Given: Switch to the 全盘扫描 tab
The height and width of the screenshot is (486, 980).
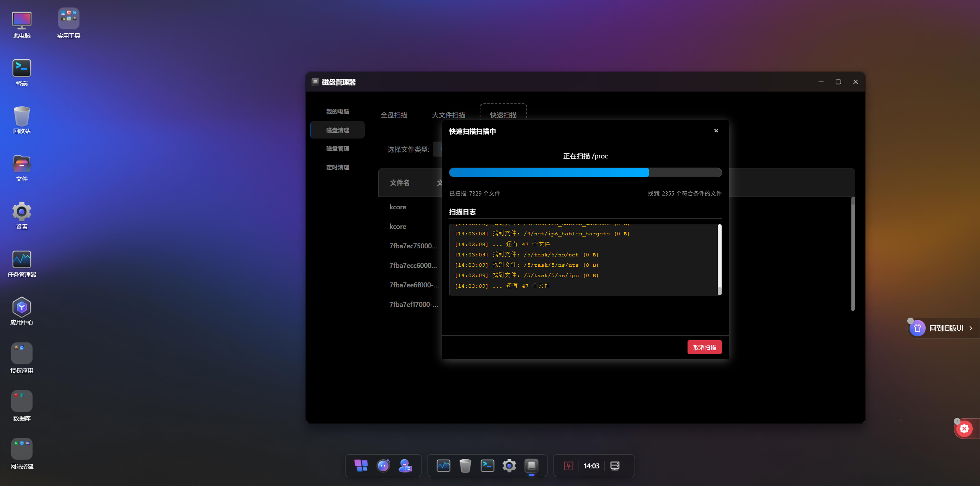Looking at the screenshot, I should pos(394,115).
